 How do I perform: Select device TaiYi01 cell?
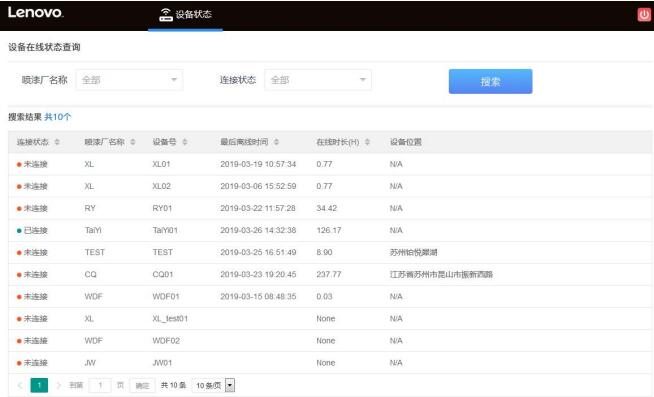165,230
